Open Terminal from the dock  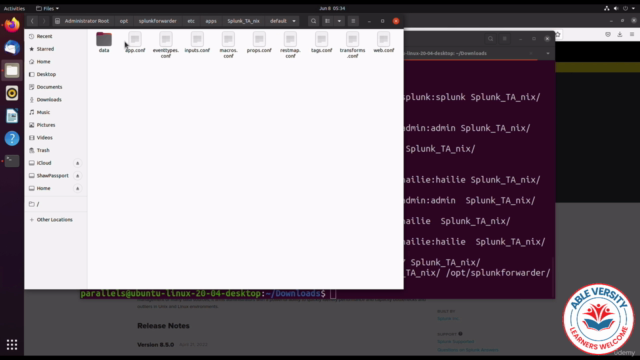[x=12, y=161]
